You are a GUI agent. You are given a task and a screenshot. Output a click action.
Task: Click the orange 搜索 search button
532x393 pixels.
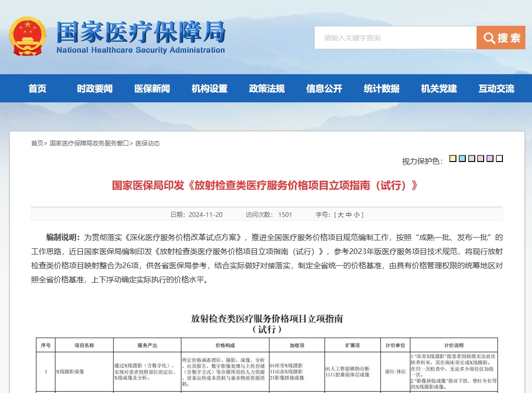501,38
